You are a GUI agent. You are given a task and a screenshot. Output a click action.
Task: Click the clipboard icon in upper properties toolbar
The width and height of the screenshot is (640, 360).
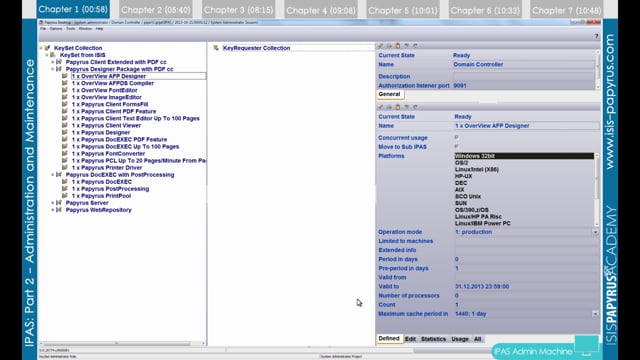pos(398,46)
